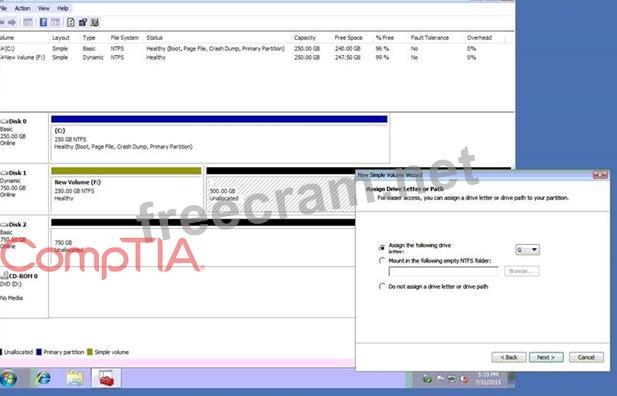This screenshot has height=396, width=617.
Task: Open the file explorer folder taskbar icon
Action: point(75,378)
